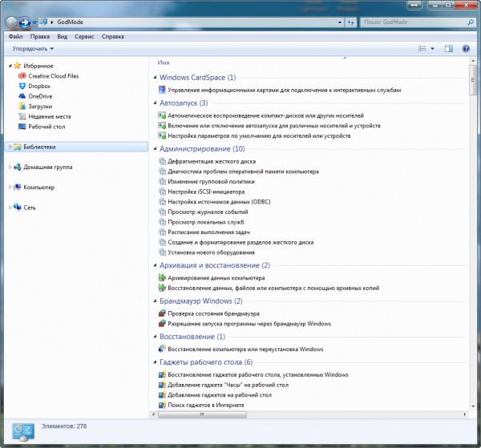Click the vertical scrollbar in file list
The width and height of the screenshot is (481, 448).
click(472, 240)
